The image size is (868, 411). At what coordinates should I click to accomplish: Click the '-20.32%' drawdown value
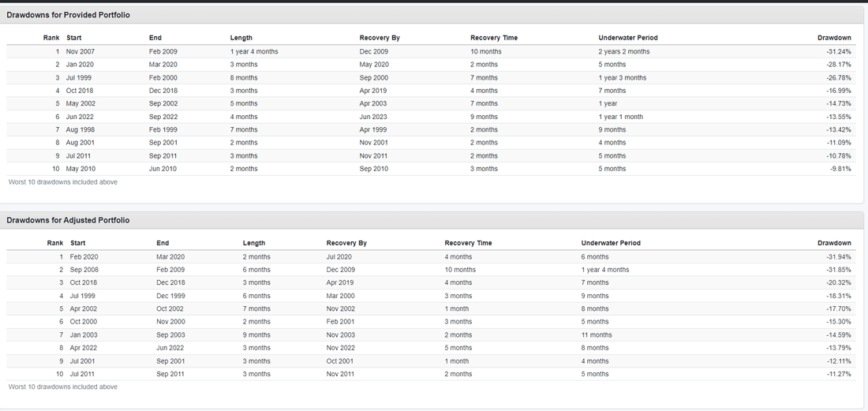point(839,282)
